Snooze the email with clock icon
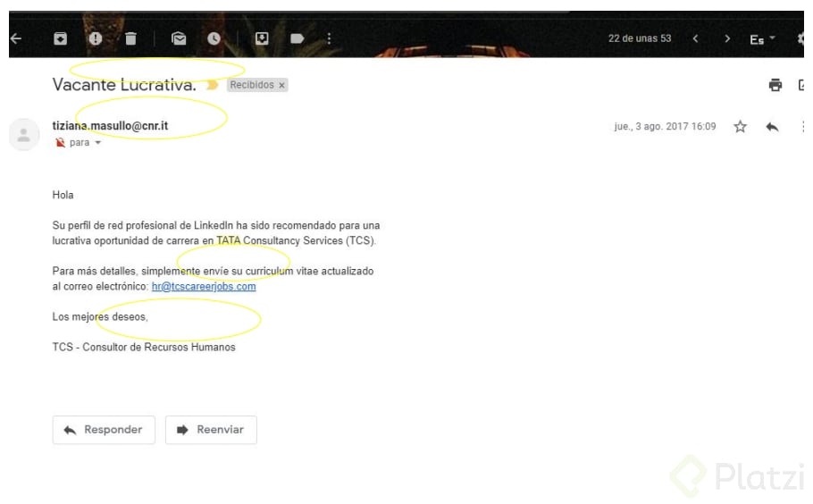 coord(214,38)
